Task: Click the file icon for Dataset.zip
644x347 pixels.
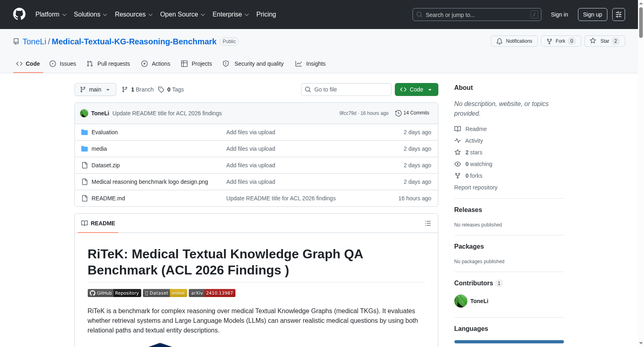Action: (x=85, y=165)
